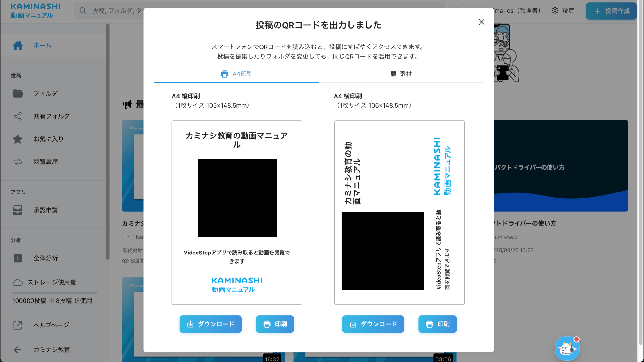Print the A4 横印刷 layout
644x362 pixels.
pos(437,324)
